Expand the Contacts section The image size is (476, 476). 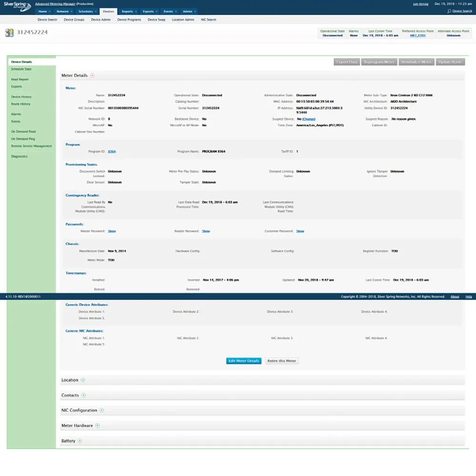point(84,395)
